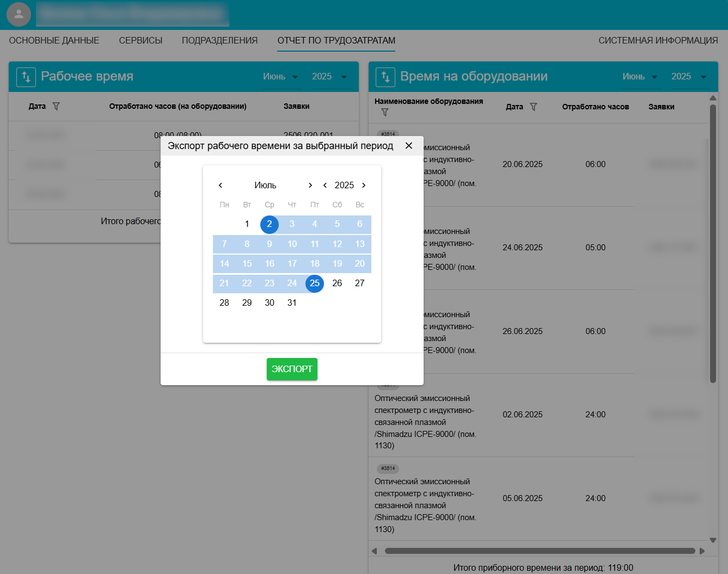
Task: Click Заявки header in equipment table
Action: click(x=662, y=107)
